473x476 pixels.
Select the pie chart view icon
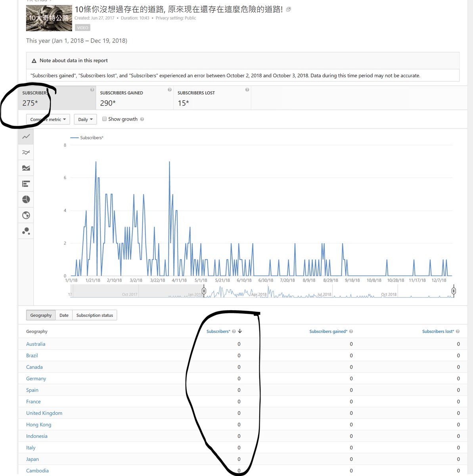point(26,200)
